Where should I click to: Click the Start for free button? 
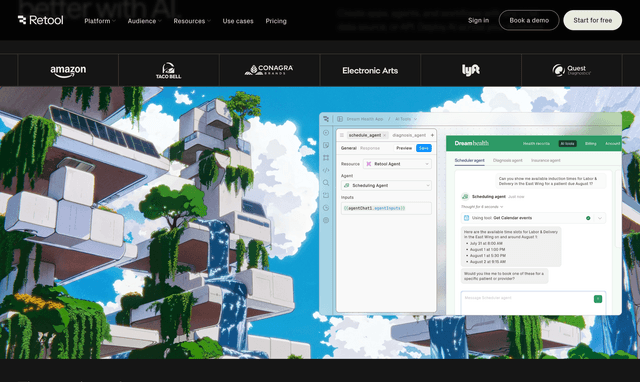point(593,20)
